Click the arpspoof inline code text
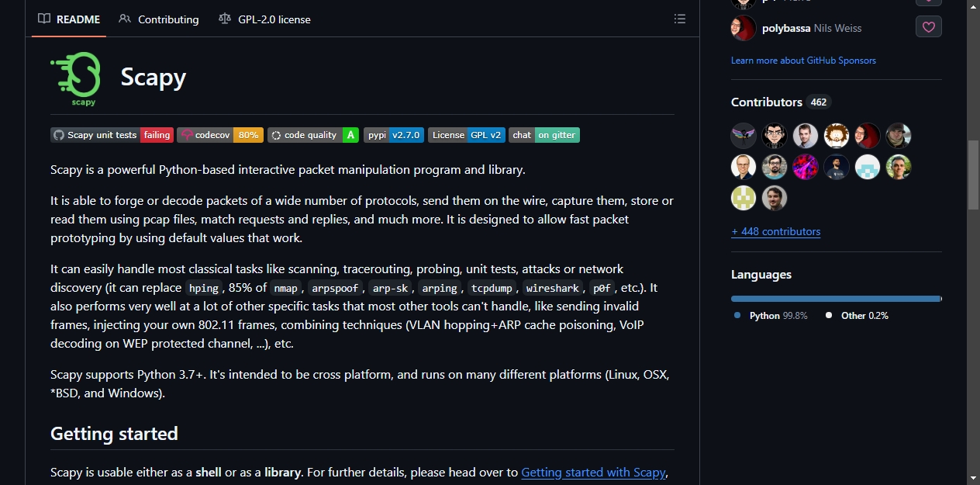This screenshot has width=980, height=485. tap(335, 288)
